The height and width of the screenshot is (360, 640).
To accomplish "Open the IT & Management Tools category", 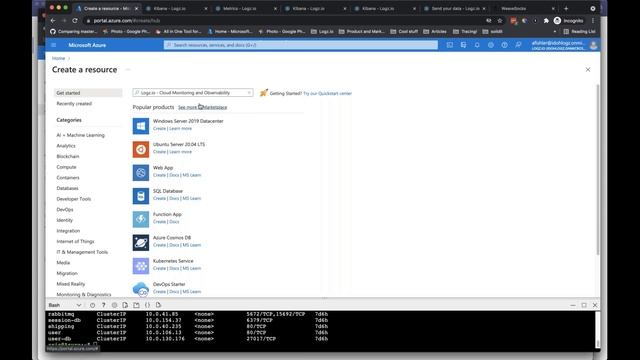I will click(x=82, y=252).
